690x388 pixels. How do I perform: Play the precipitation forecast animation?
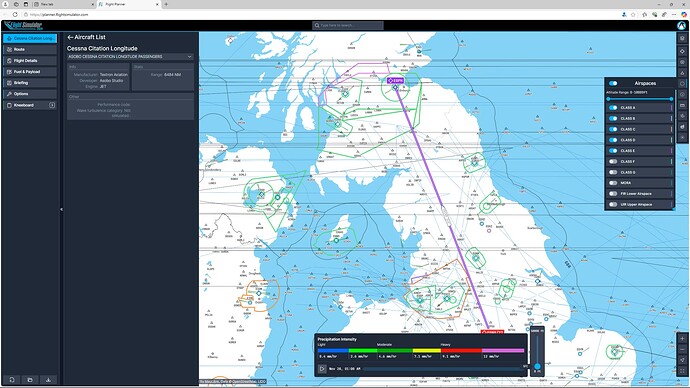click(x=322, y=369)
